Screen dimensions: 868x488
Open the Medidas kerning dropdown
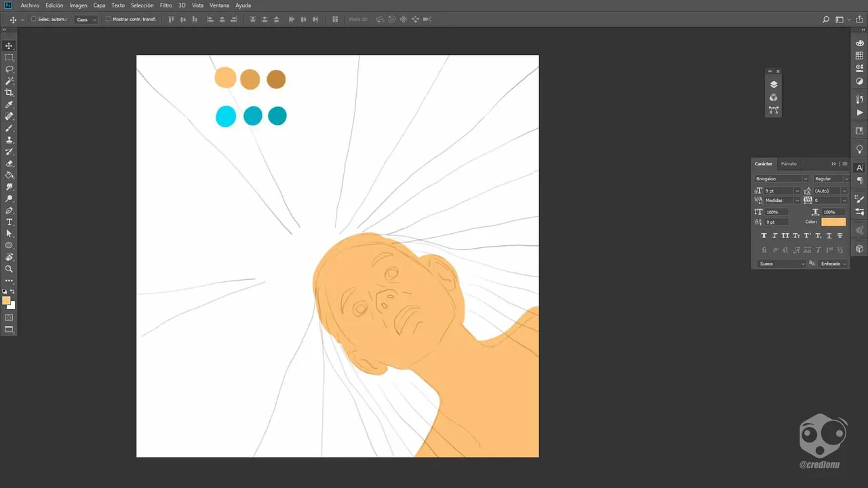click(x=783, y=201)
